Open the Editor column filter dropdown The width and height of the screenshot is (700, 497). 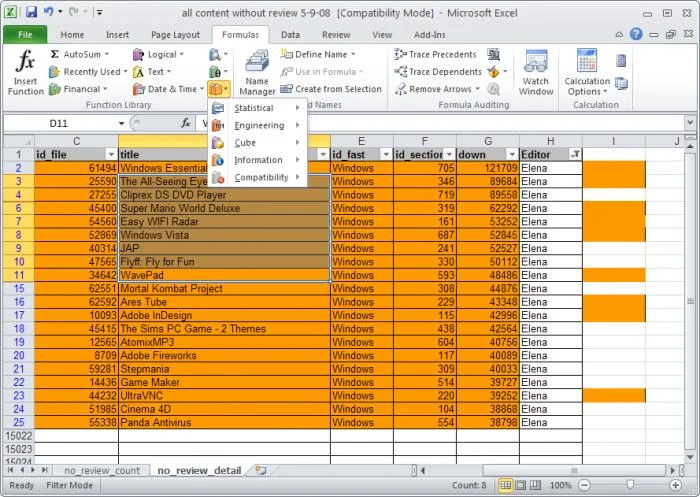tap(574, 155)
